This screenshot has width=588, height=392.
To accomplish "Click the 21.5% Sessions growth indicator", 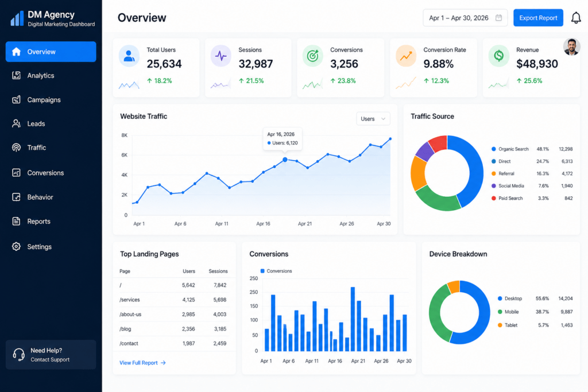I will tap(252, 81).
